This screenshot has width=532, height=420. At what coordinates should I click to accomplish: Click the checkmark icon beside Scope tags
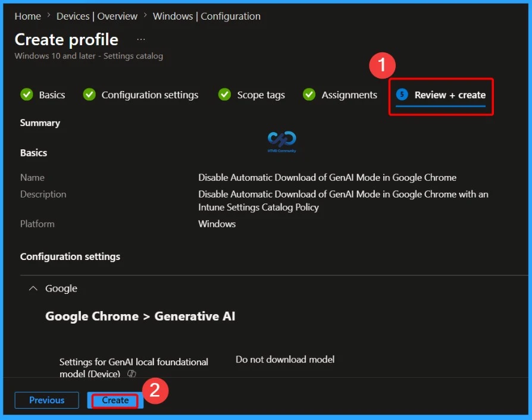click(x=224, y=95)
